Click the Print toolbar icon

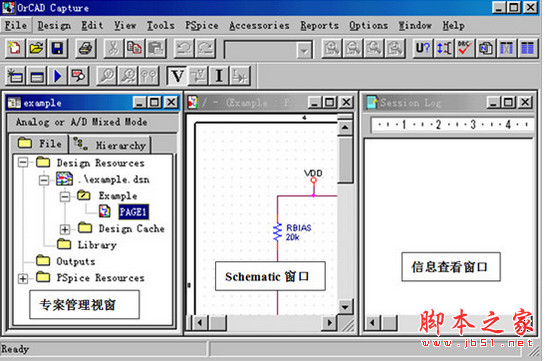[x=85, y=48]
